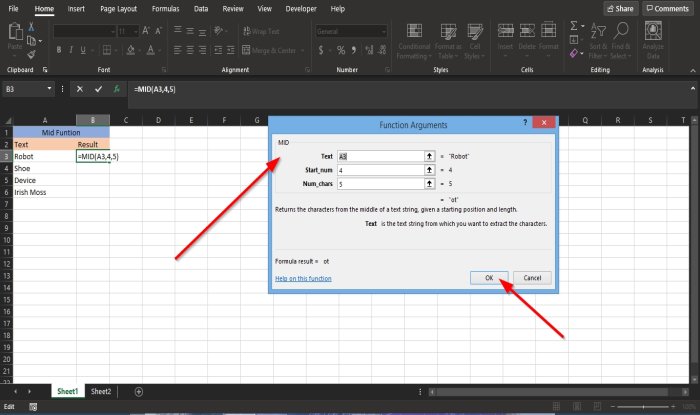Open the Help on this function link
The height and width of the screenshot is (415, 700).
click(x=303, y=278)
